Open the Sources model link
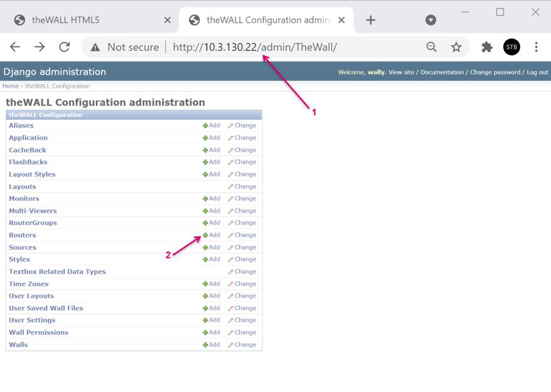 click(23, 247)
